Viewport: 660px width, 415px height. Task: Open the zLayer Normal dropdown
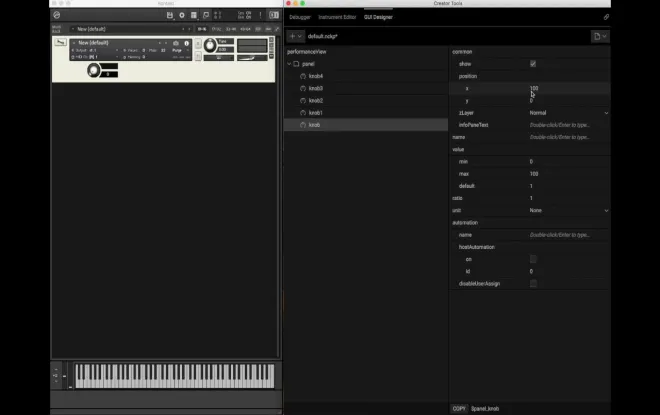[568, 113]
